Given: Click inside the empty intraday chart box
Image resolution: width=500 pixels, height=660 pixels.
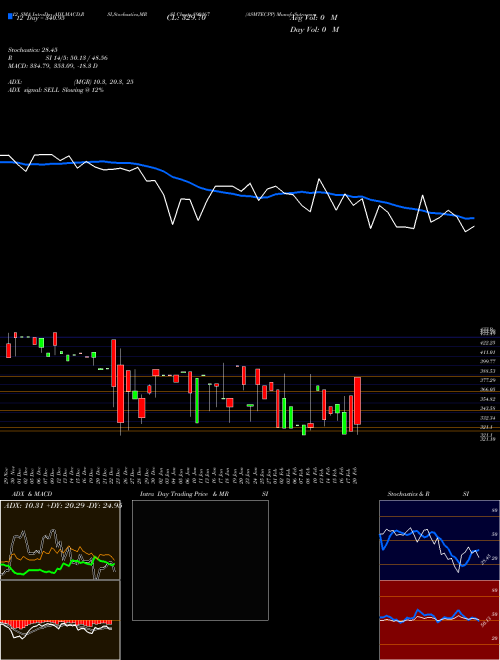Looking at the screenshot, I should [x=200, y=560].
